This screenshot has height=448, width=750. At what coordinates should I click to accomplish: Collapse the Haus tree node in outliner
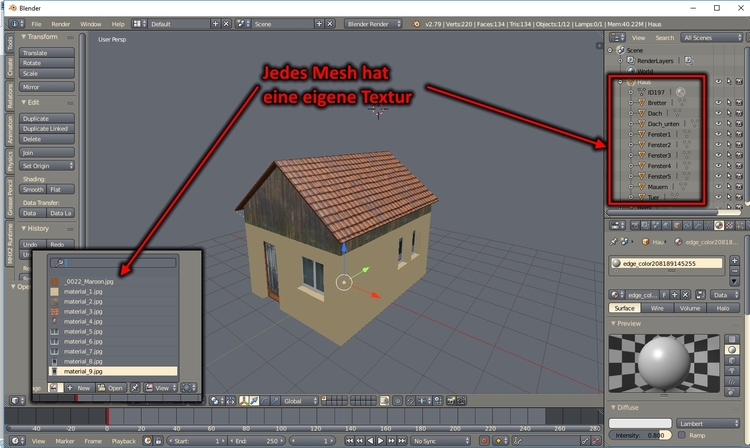pyautogui.click(x=620, y=82)
